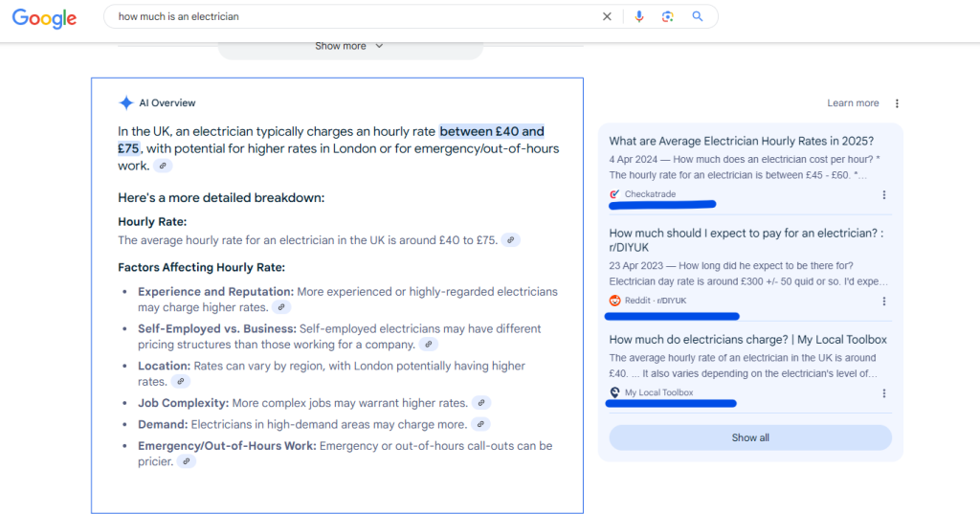Open 'How much do electricians charge?' link
The height and width of the screenshot is (514, 980).
(748, 340)
